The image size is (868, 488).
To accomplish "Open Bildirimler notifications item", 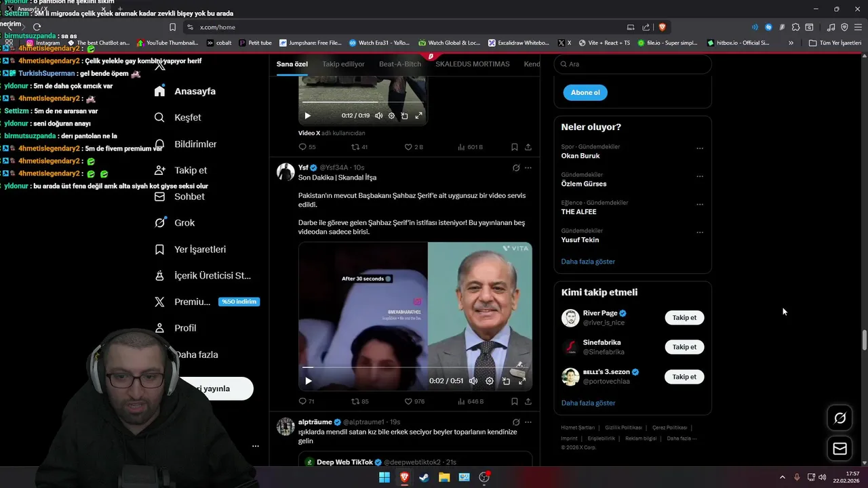I will [x=185, y=144].
